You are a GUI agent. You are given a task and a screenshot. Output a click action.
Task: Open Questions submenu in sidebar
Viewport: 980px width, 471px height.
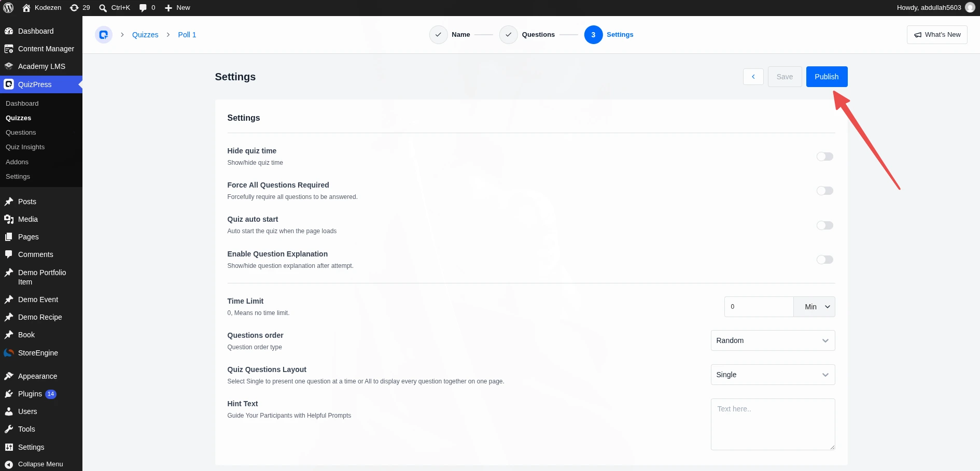coord(21,133)
